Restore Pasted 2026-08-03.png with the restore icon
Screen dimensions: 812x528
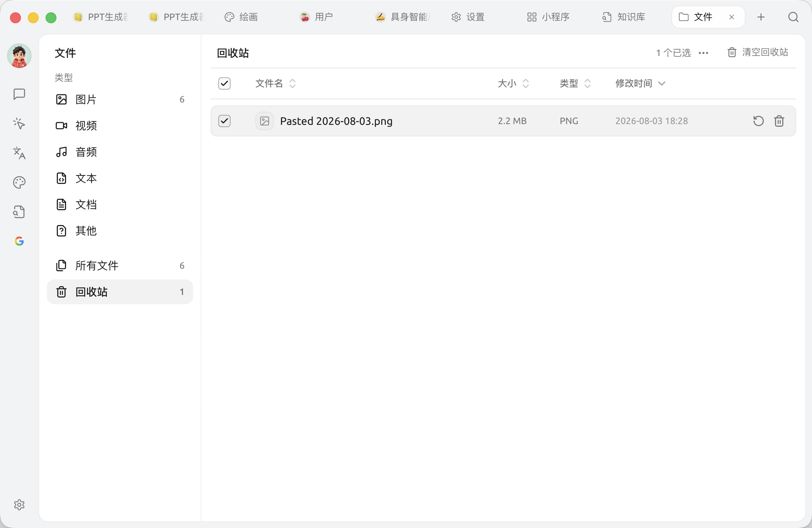point(758,121)
